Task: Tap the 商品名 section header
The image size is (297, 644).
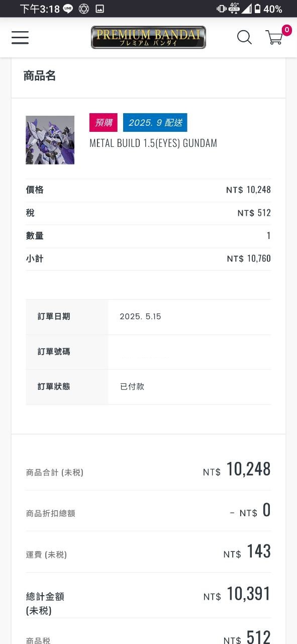Action: click(x=40, y=76)
